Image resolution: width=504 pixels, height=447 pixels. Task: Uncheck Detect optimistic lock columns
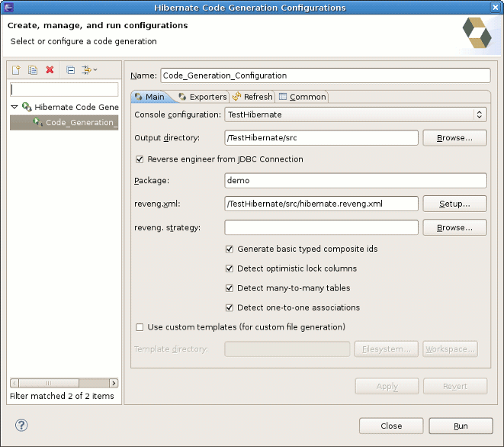(230, 269)
